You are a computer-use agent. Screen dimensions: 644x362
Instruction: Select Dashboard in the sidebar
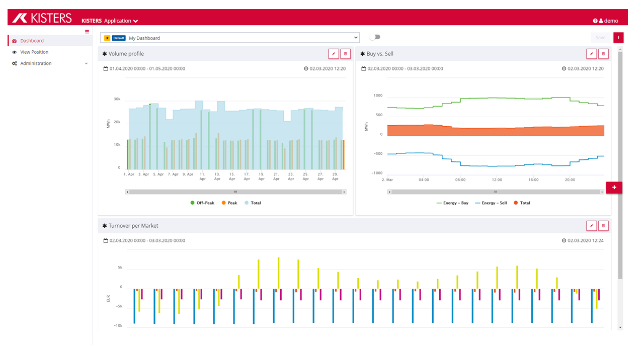tap(32, 41)
